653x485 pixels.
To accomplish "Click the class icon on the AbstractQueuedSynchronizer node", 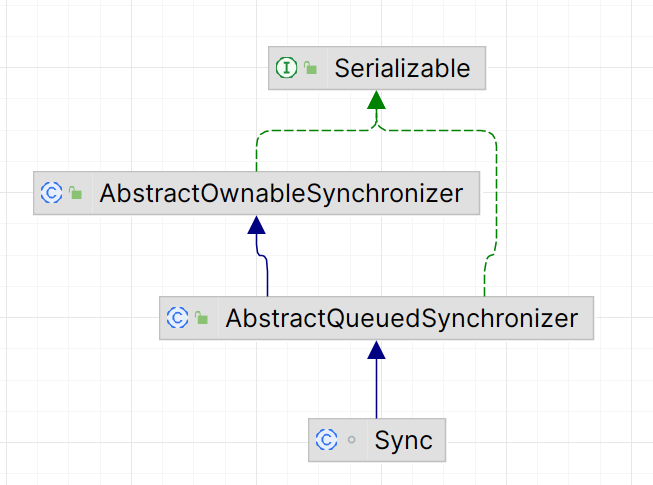I will coord(176,318).
